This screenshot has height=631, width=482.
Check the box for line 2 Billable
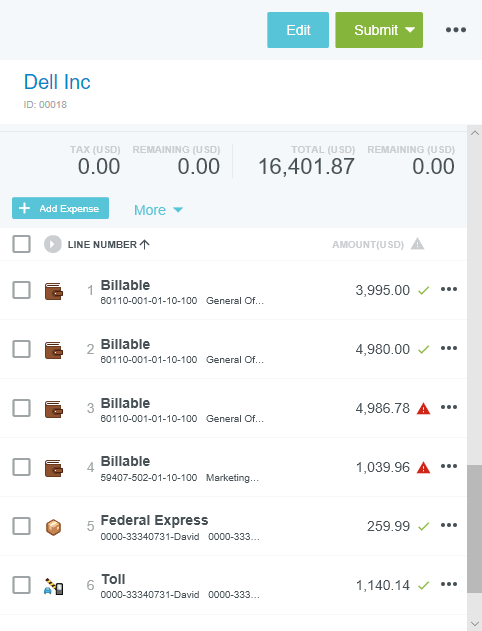click(x=21, y=349)
